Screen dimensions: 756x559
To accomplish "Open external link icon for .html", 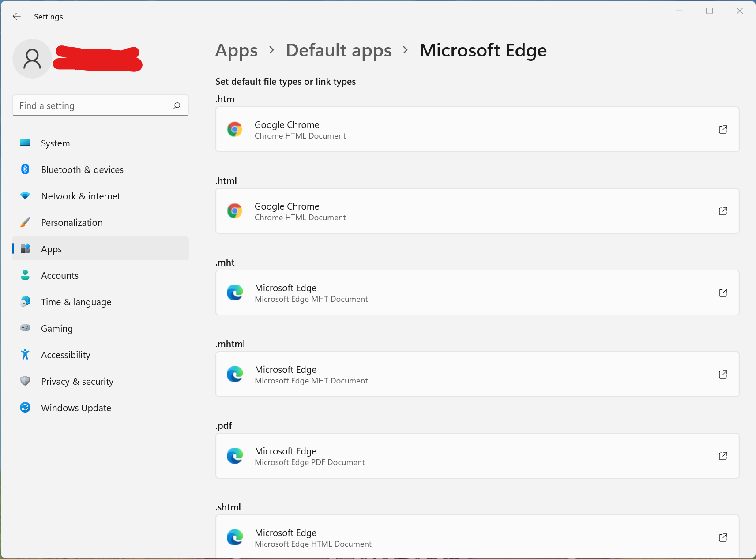I will point(723,211).
